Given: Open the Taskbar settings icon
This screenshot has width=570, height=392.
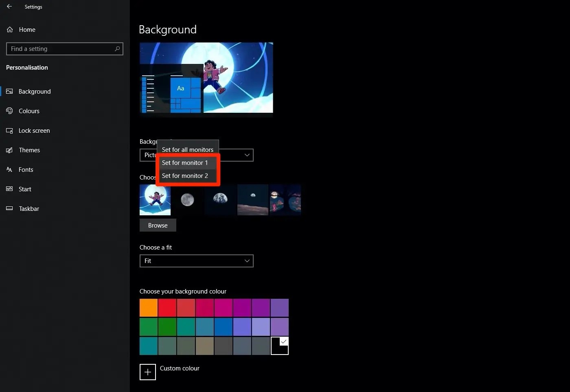Looking at the screenshot, I should [x=9, y=208].
